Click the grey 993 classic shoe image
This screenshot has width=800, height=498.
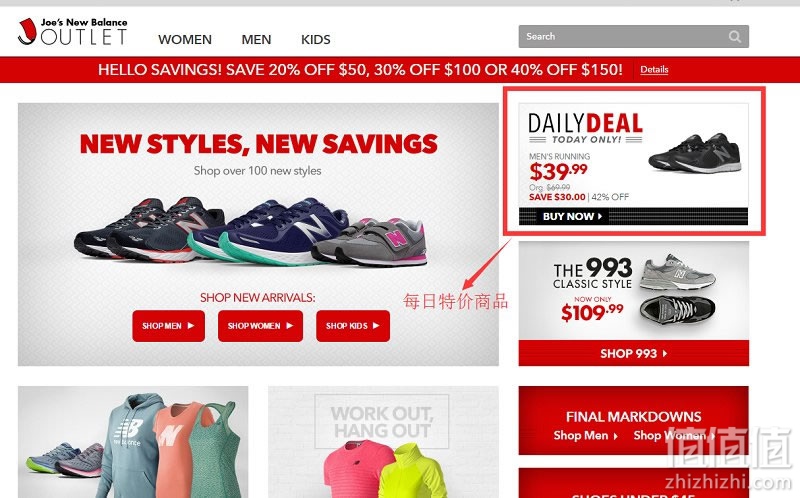click(677, 270)
